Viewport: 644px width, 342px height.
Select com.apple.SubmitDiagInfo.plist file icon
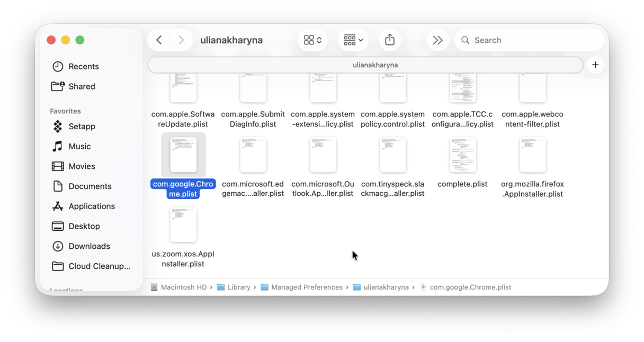point(253,88)
